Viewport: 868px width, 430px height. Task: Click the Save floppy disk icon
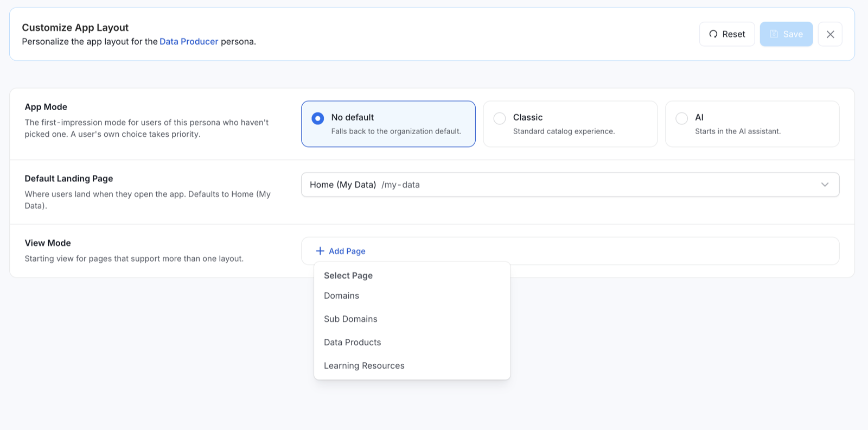[x=774, y=34]
